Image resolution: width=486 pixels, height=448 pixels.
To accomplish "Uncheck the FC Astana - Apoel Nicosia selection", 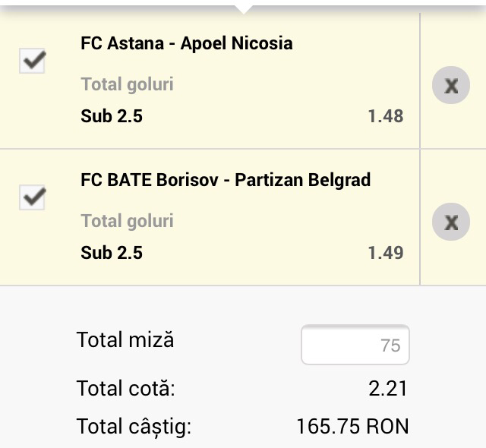I will point(33,62).
